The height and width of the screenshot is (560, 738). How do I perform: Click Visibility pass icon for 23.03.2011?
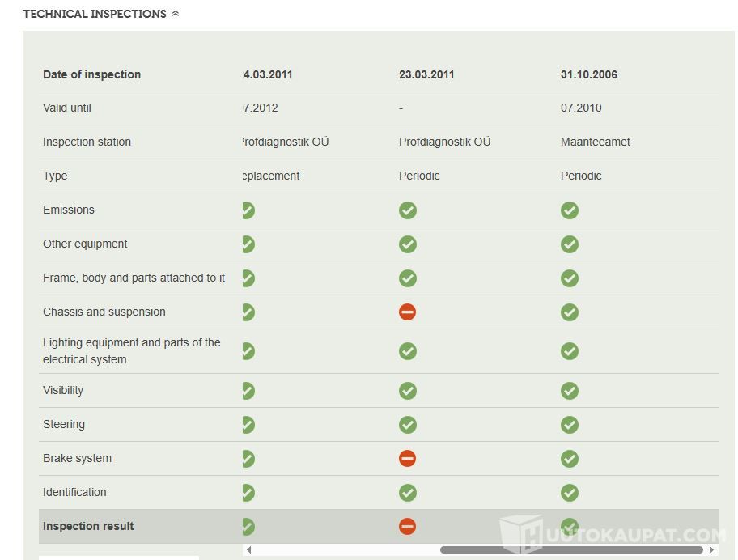tap(408, 391)
